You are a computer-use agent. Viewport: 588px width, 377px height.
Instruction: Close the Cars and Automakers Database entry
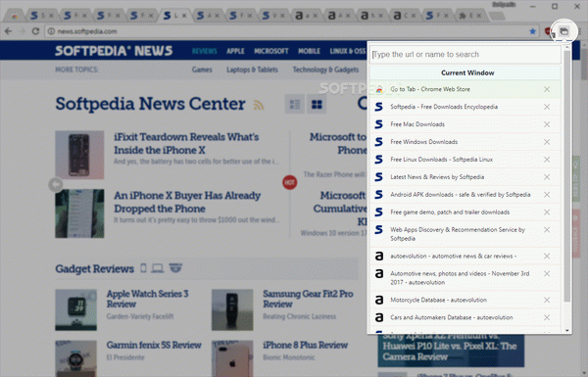[547, 317]
